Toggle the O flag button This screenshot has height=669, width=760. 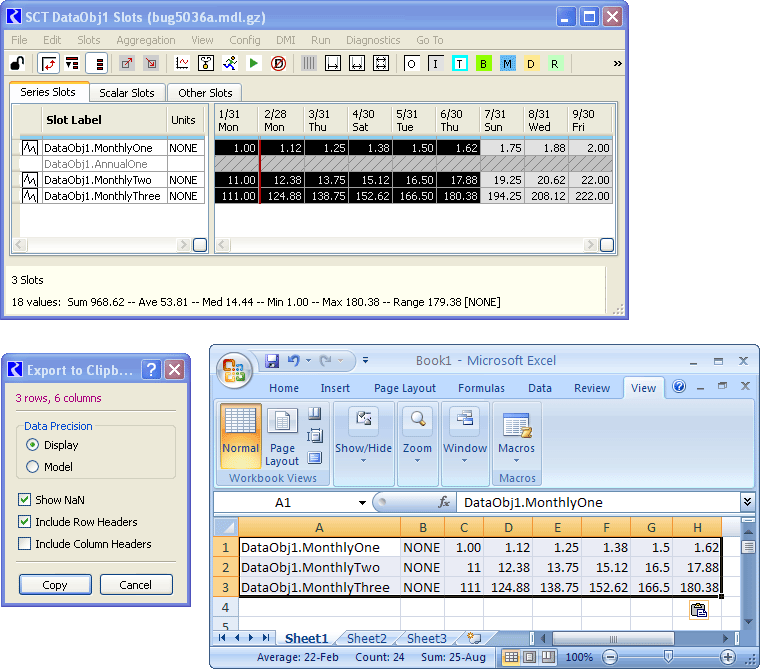click(x=412, y=64)
